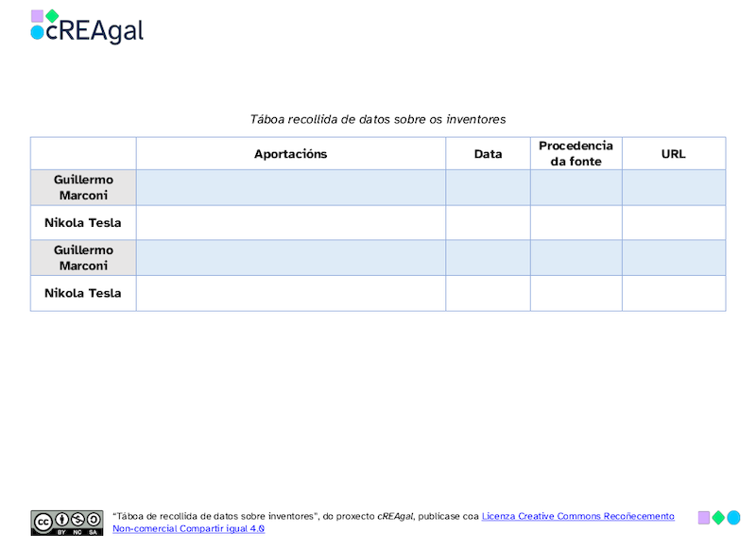Select the URL column header
Viewport: 756px width, 550px height.
(x=674, y=153)
